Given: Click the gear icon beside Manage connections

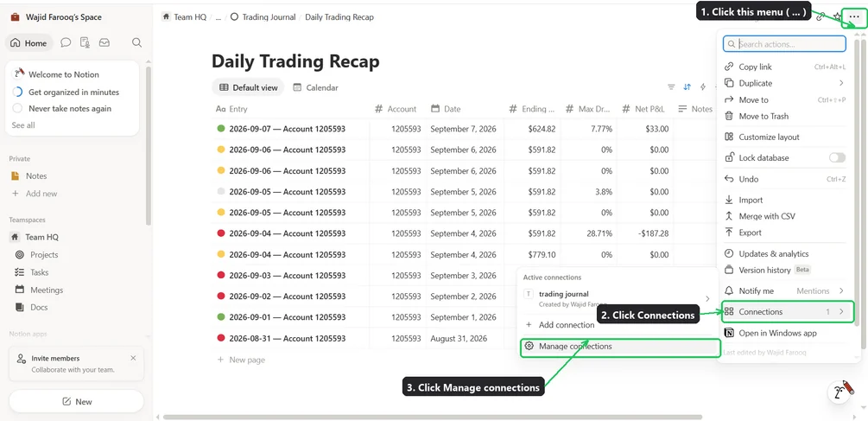Looking at the screenshot, I should 529,346.
